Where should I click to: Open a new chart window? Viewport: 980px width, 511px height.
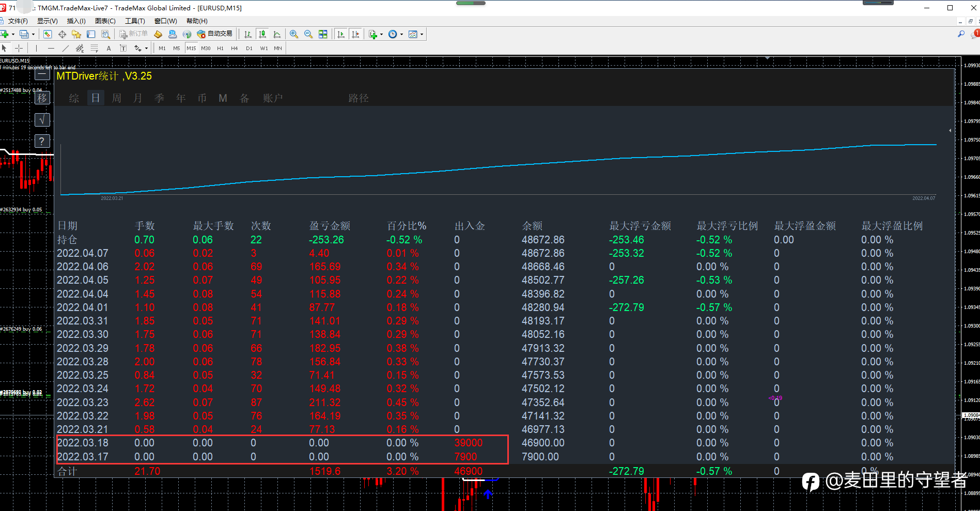point(5,34)
